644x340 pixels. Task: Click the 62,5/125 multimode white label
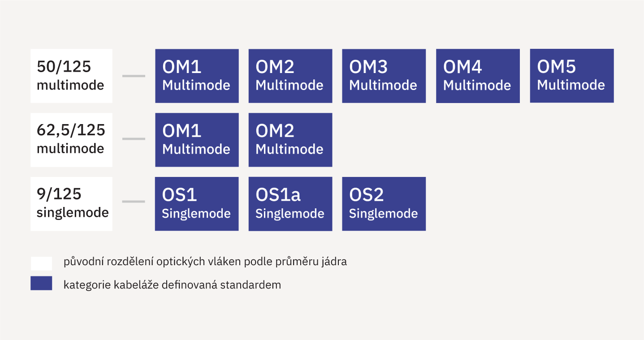71,140
